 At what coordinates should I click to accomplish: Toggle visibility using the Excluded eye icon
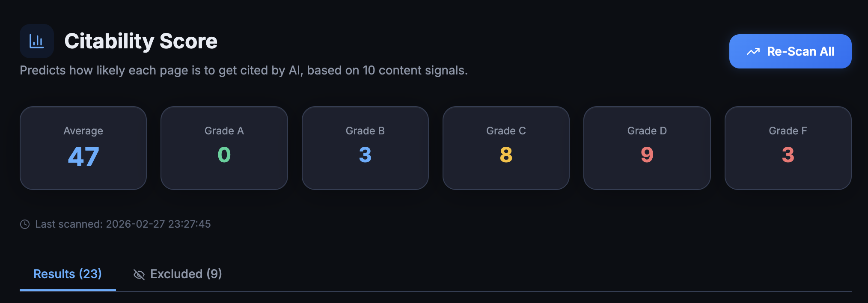(138, 274)
